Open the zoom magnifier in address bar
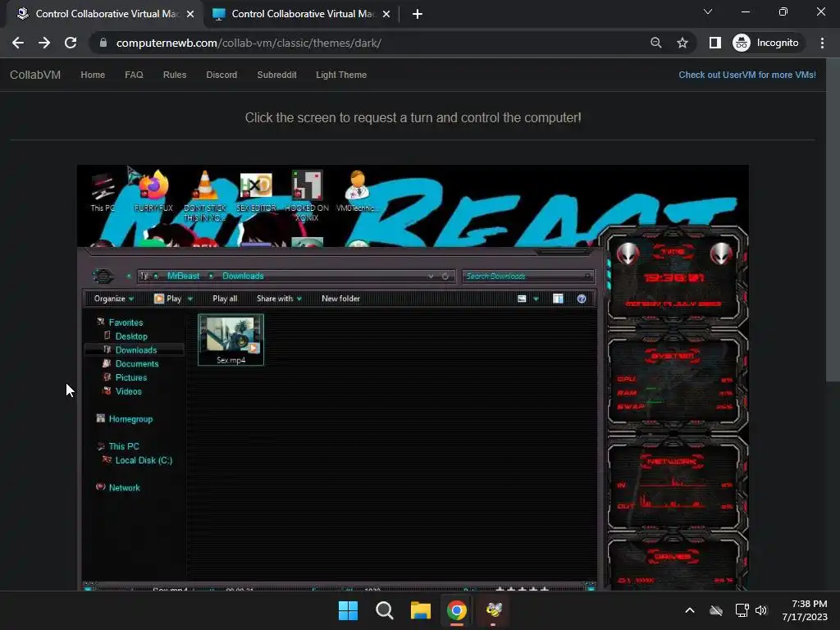 click(x=655, y=43)
